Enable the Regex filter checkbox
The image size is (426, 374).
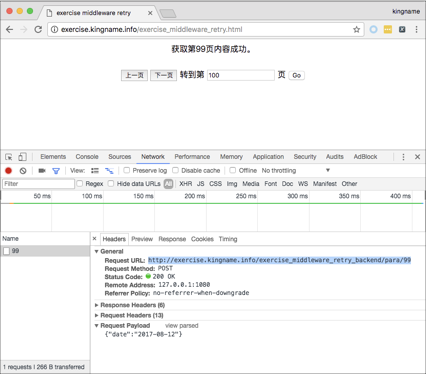[x=80, y=183]
